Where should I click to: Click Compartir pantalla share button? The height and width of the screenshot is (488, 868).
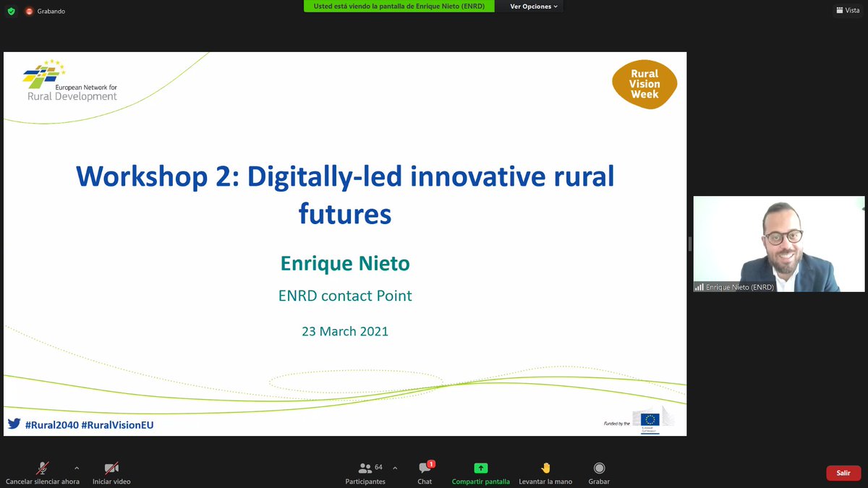pos(481,474)
